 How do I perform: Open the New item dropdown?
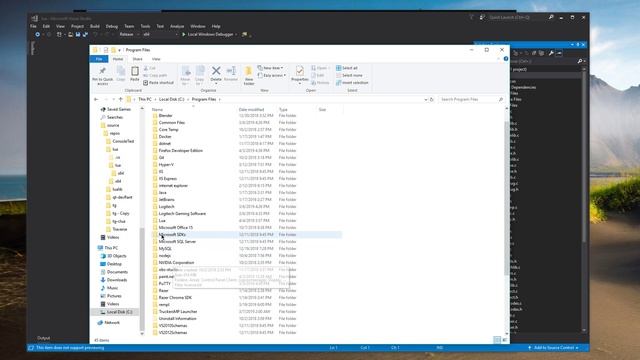click(271, 68)
